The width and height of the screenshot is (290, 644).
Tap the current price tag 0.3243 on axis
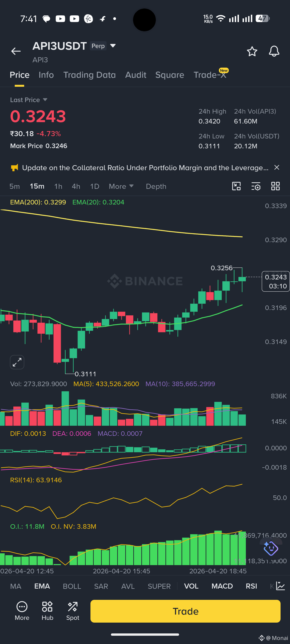click(275, 281)
